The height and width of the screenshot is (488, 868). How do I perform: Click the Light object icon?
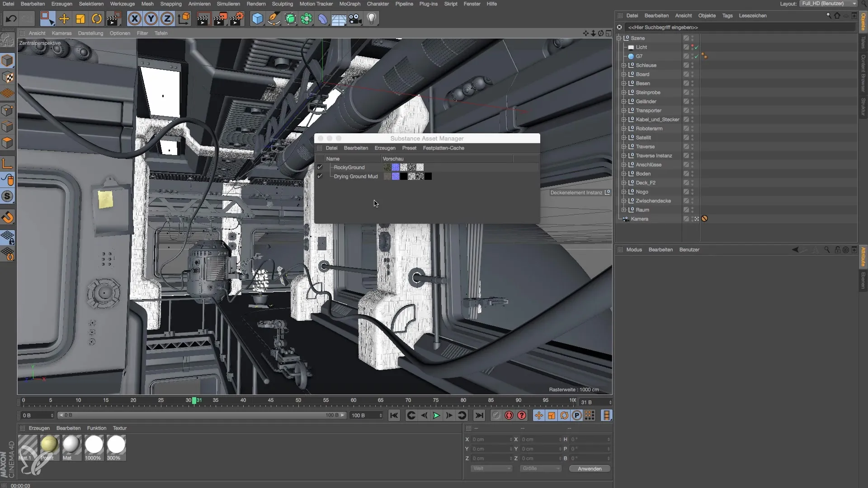pyautogui.click(x=372, y=19)
